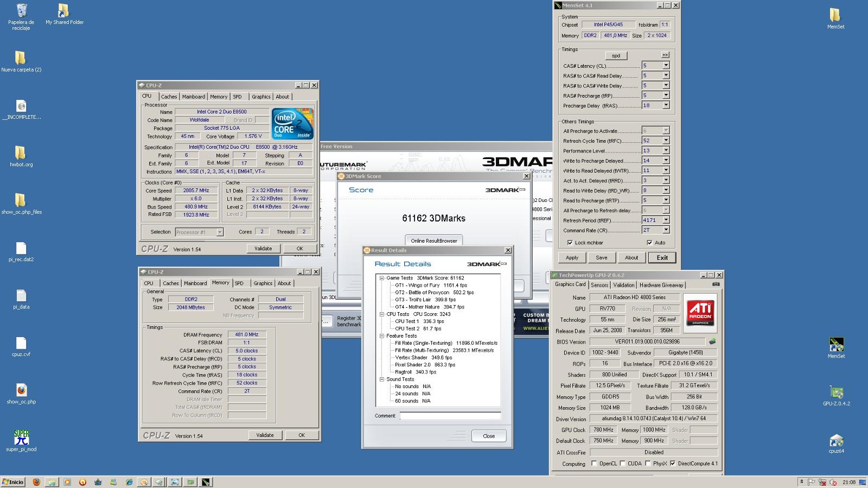Open the Performance Level dropdown
This screenshot has width=868, height=488.
tap(666, 150)
